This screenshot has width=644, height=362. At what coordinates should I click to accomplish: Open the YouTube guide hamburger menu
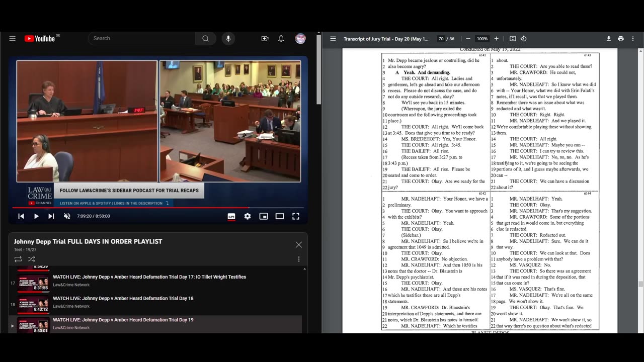pyautogui.click(x=13, y=39)
